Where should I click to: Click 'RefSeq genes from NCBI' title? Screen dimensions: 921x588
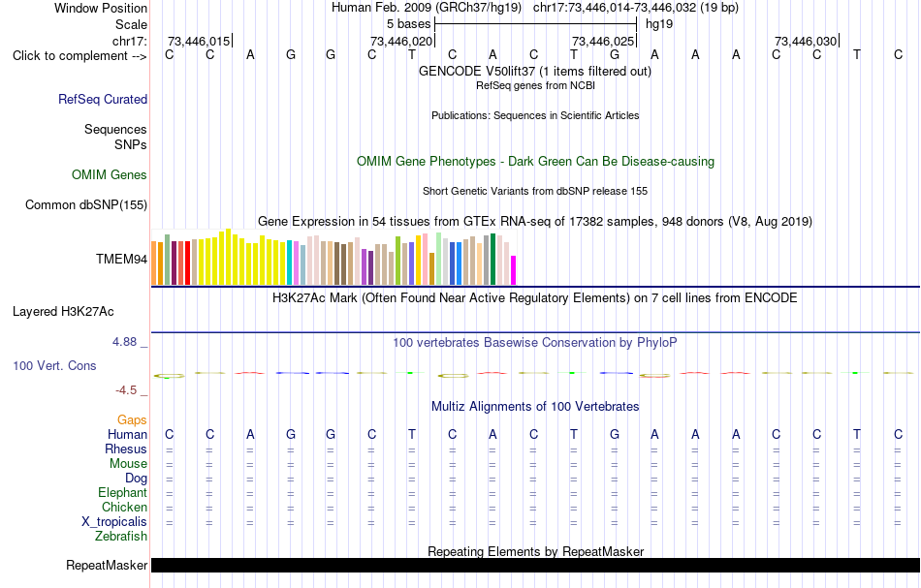coord(535,85)
